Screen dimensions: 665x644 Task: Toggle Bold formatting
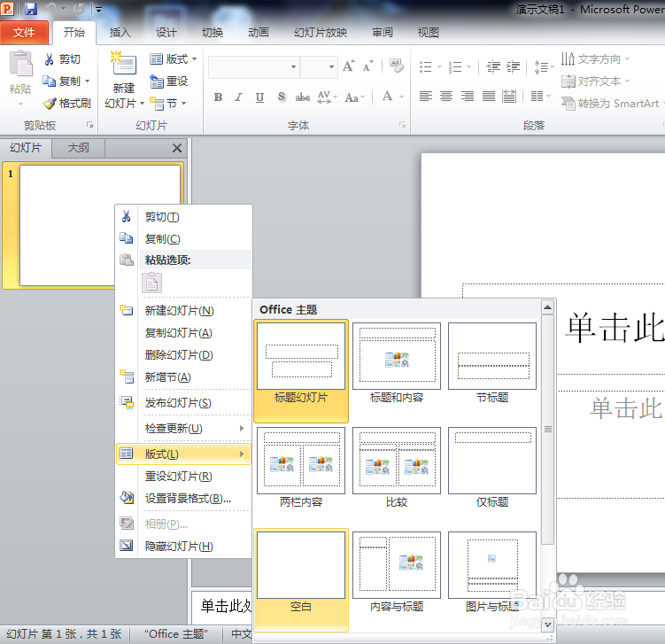[218, 97]
